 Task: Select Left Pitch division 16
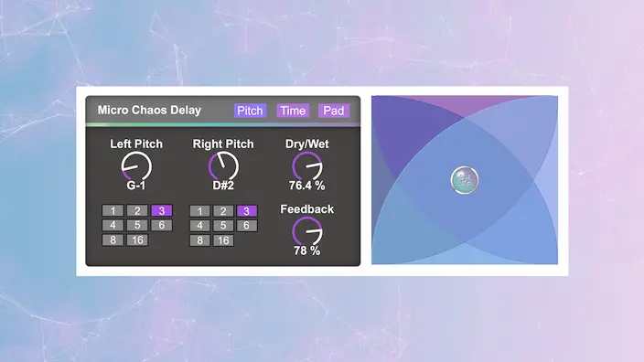(x=137, y=240)
